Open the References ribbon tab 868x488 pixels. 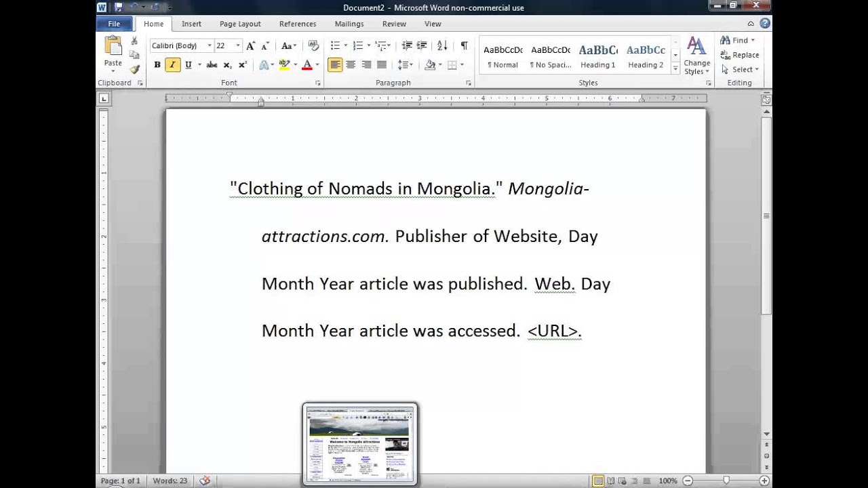coord(298,24)
